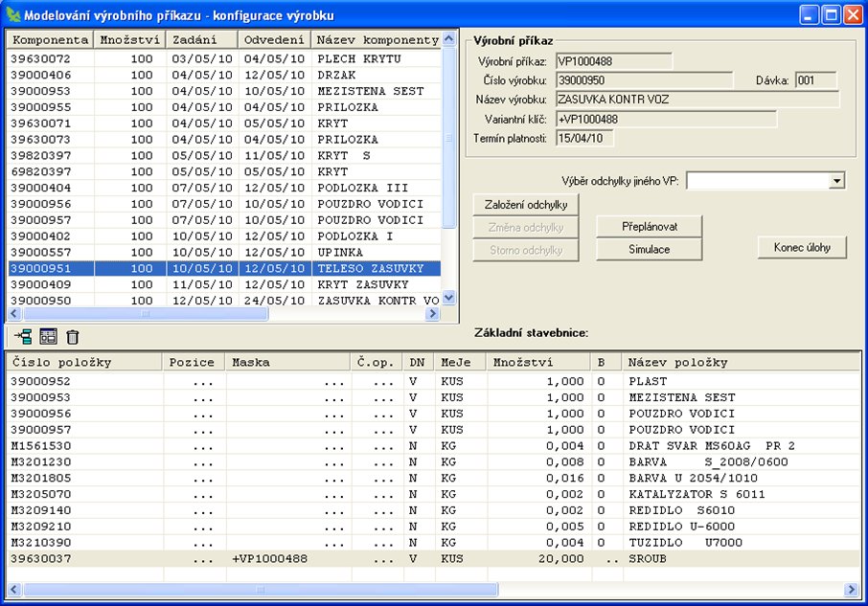The height and width of the screenshot is (606, 868).
Task: Click left arrow of the component list horizontal scrollbar
Action: 14,313
